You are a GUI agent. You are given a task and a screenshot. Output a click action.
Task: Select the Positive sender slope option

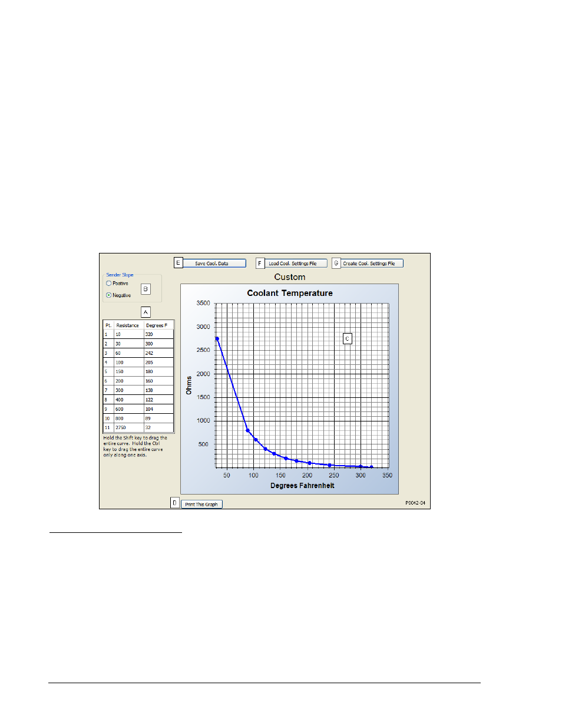click(117, 284)
